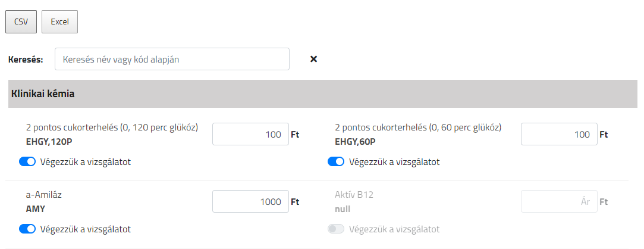Focus the name or code search field
The width and height of the screenshot is (644, 249).
[x=172, y=59]
